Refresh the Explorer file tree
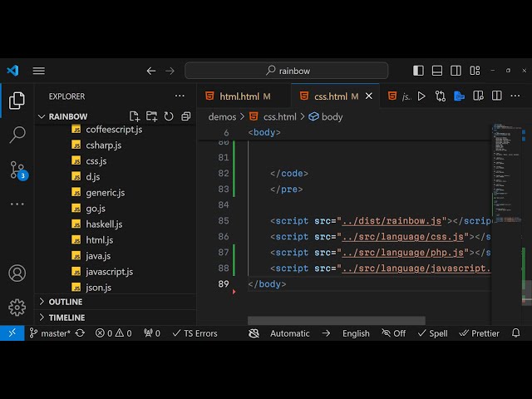Screen dimensions: 532x399 [x=169, y=117]
